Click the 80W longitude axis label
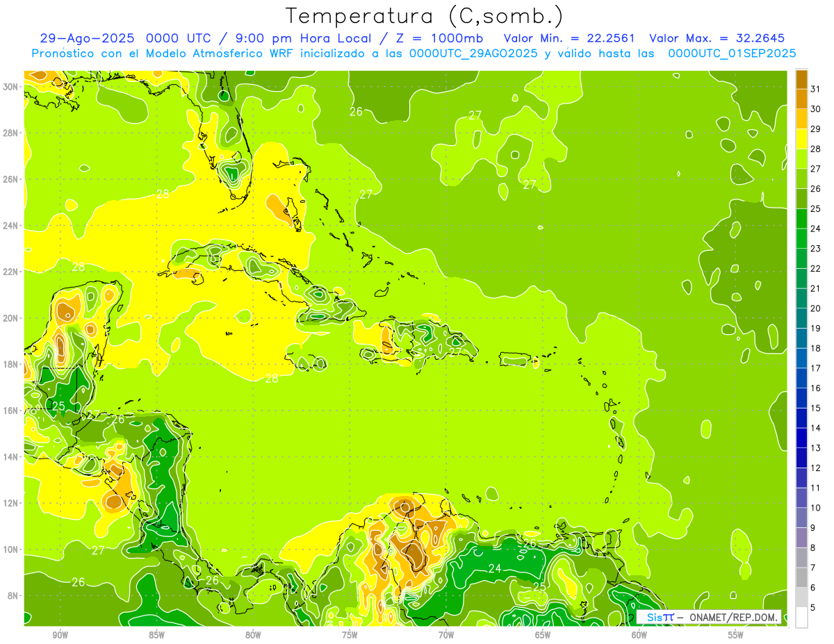This screenshot has height=644, width=834. click(253, 635)
